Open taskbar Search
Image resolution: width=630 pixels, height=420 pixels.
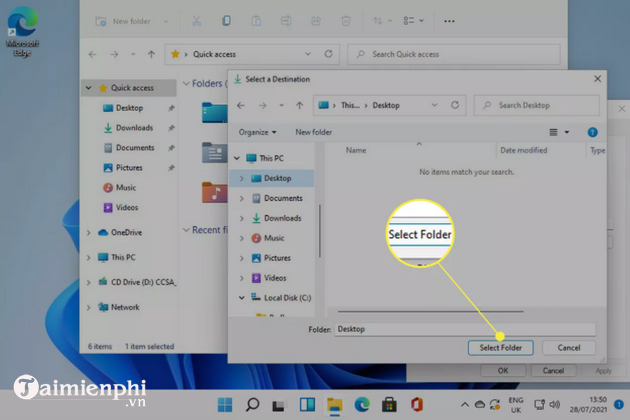(x=252, y=405)
